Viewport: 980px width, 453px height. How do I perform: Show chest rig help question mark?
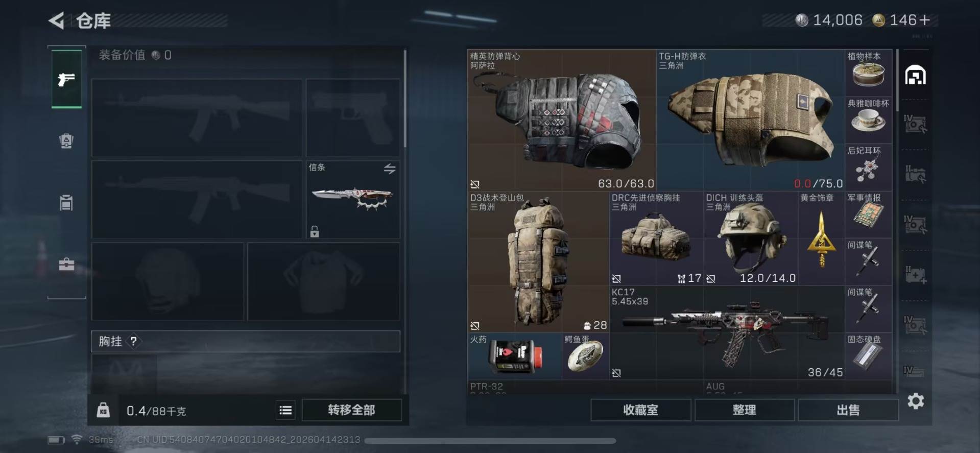(133, 341)
